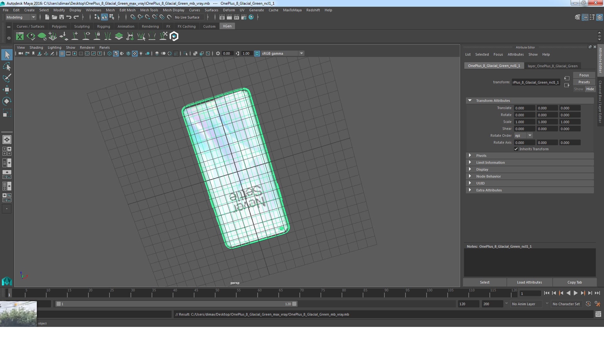This screenshot has width=604, height=364.
Task: Toggle the viewport grid display button
Action: pyautogui.click(x=62, y=53)
